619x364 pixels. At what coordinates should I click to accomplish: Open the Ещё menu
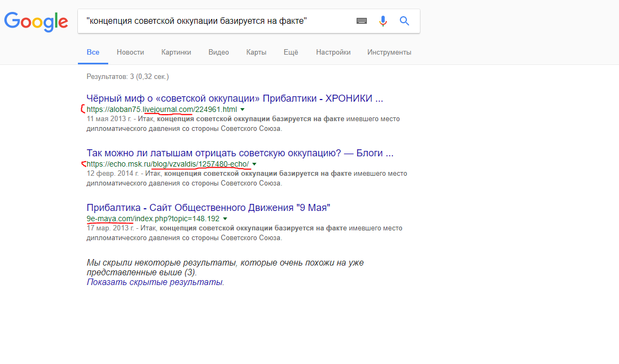[x=291, y=52]
